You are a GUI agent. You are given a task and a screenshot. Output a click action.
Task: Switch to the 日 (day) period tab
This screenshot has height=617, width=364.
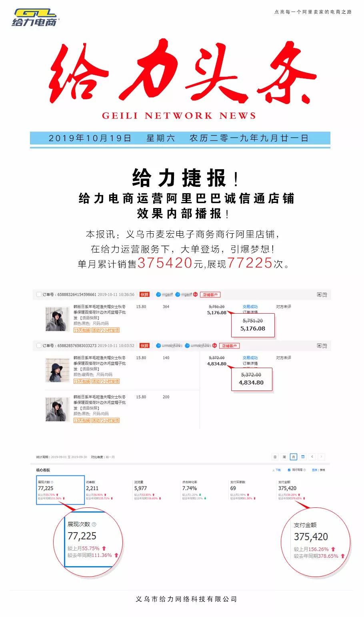click(x=275, y=457)
